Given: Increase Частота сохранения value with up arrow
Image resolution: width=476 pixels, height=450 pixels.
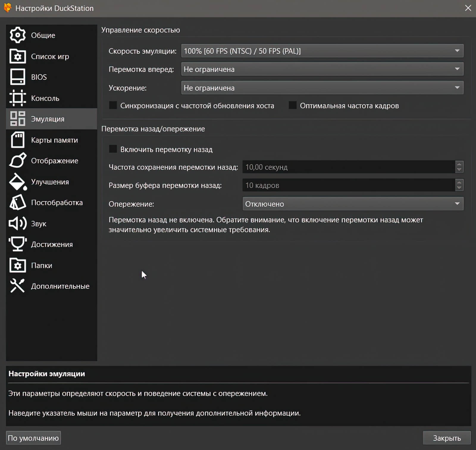Looking at the screenshot, I should (x=459, y=164).
